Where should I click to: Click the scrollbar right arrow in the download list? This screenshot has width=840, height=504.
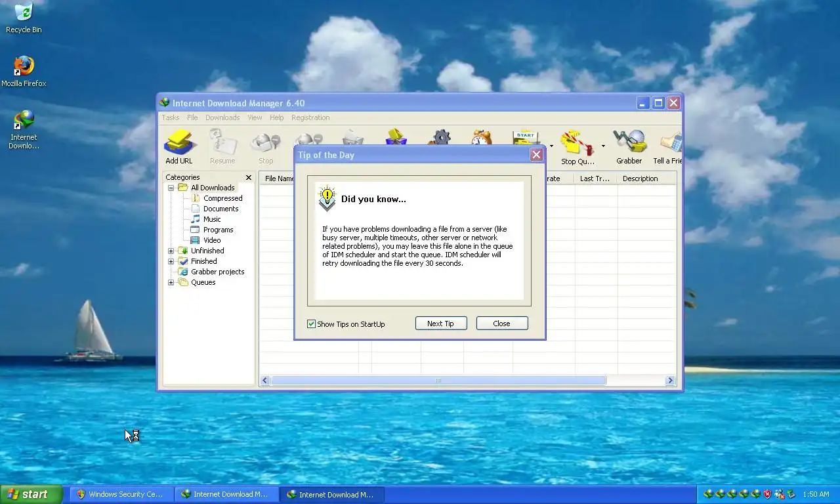(670, 380)
